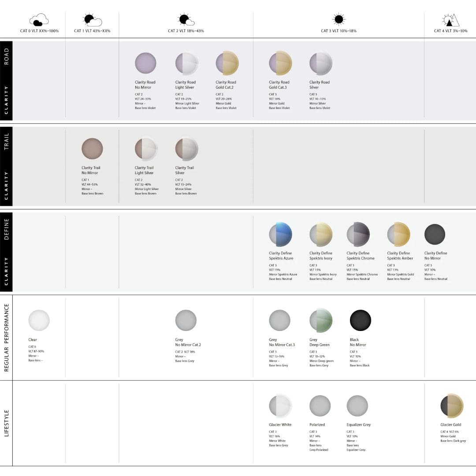Click the CAT 1 partly cloudy sun icon
The height and width of the screenshot is (476, 476).
[92, 20]
